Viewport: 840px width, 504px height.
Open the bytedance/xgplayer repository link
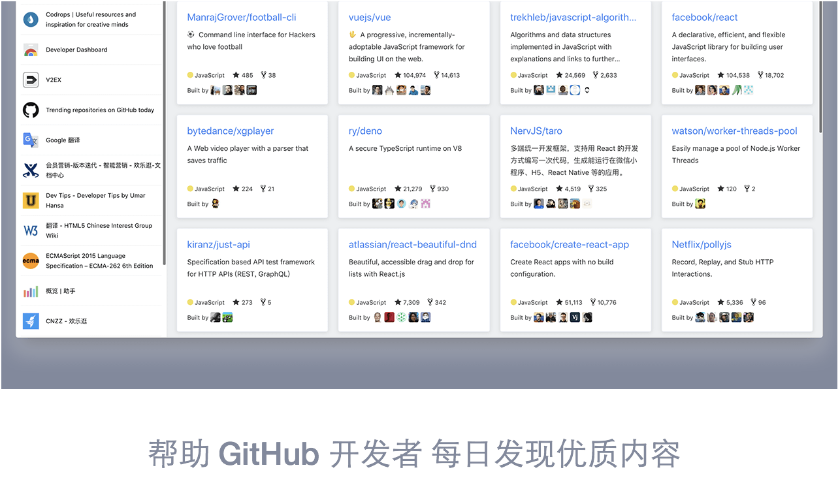coord(231,131)
